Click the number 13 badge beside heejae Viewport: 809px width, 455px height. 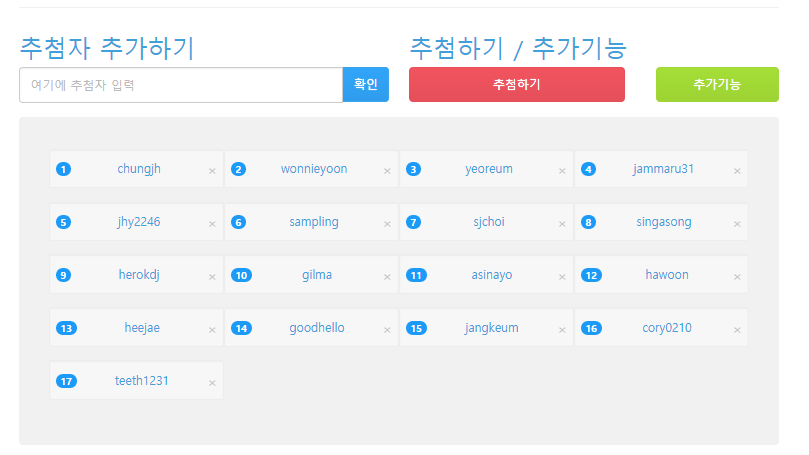coord(67,328)
